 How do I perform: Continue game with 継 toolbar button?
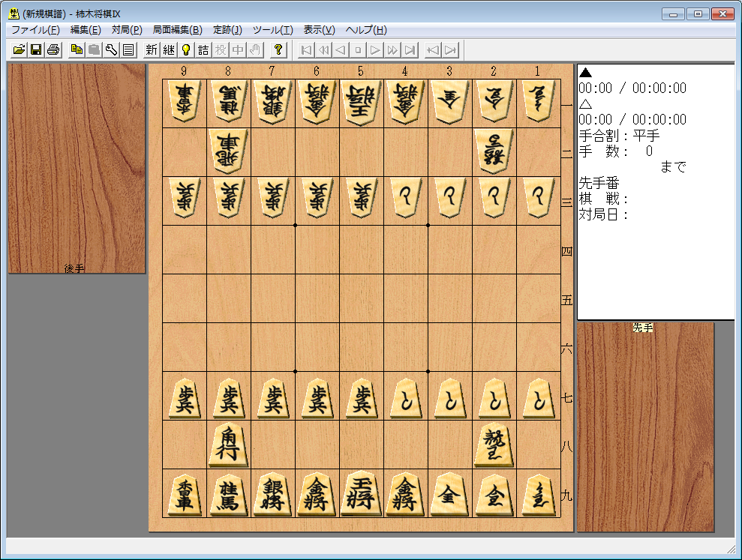pyautogui.click(x=169, y=49)
